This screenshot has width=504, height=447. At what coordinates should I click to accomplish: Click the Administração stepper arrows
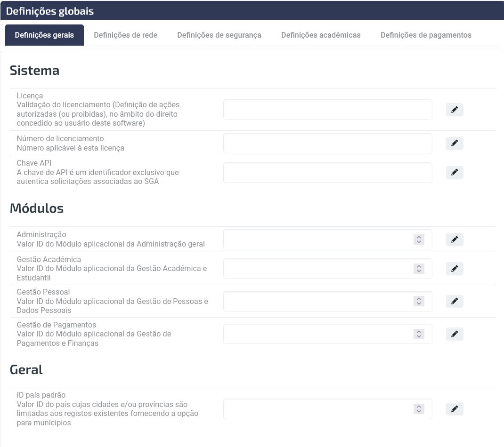[x=419, y=239]
